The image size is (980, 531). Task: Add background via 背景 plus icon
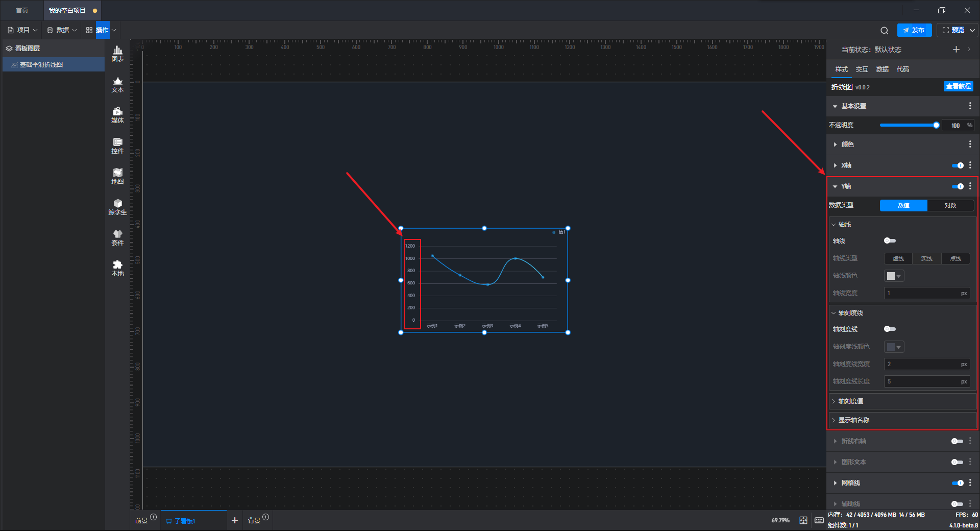coord(265,517)
